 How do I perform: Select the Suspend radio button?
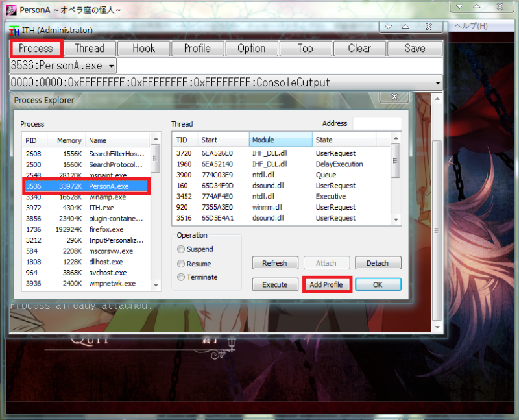coord(181,249)
